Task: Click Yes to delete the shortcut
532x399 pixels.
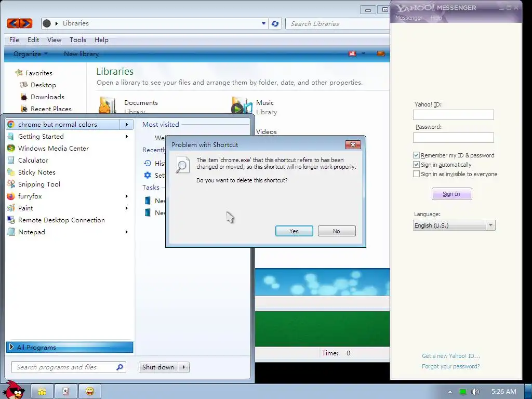Action: point(294,231)
